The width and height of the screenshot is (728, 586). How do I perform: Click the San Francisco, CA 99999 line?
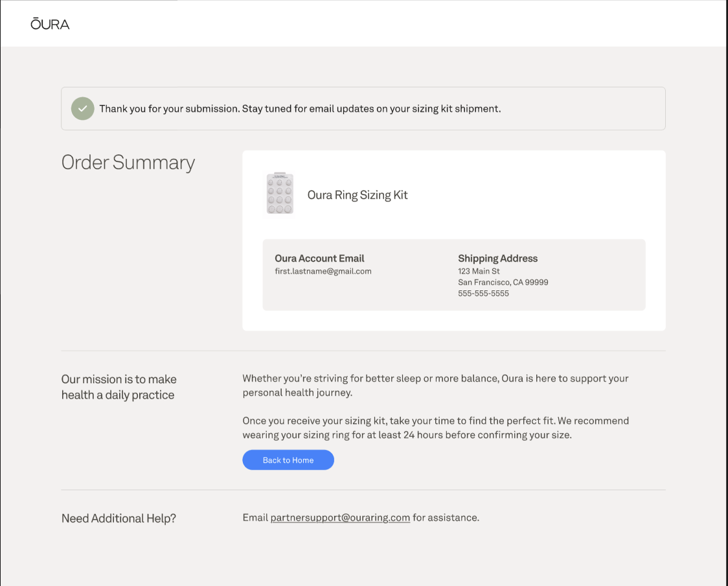[503, 283]
